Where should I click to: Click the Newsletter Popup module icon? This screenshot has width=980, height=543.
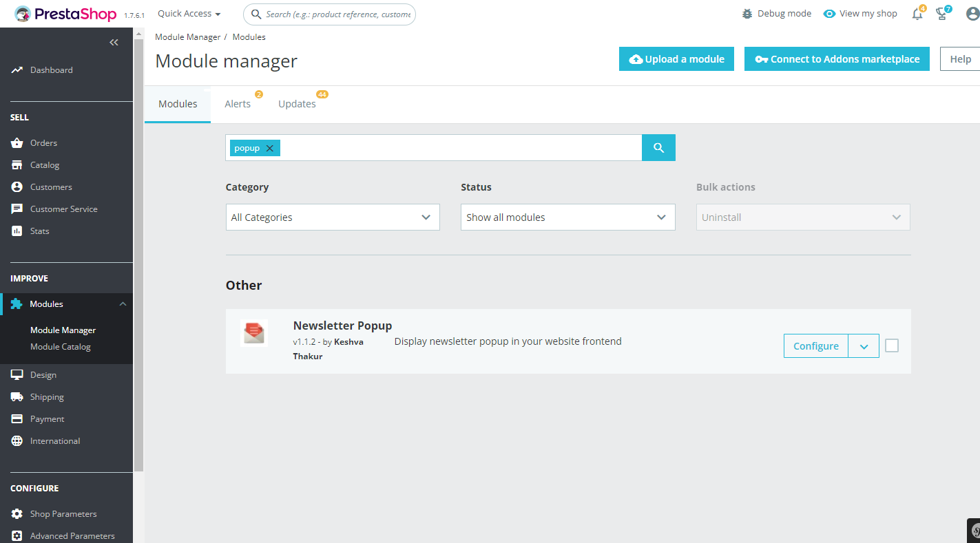[253, 333]
